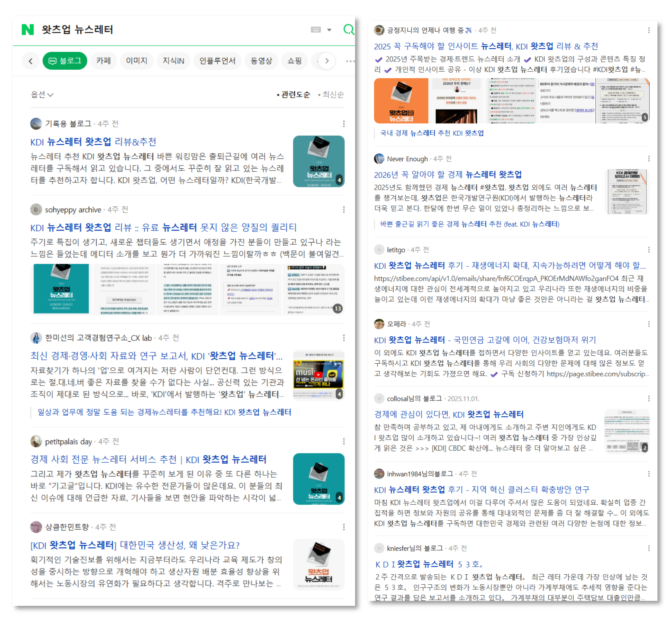Open the more options menu for 기록용 블로그 result
The width and height of the screenshot is (672, 622).
coord(343,124)
